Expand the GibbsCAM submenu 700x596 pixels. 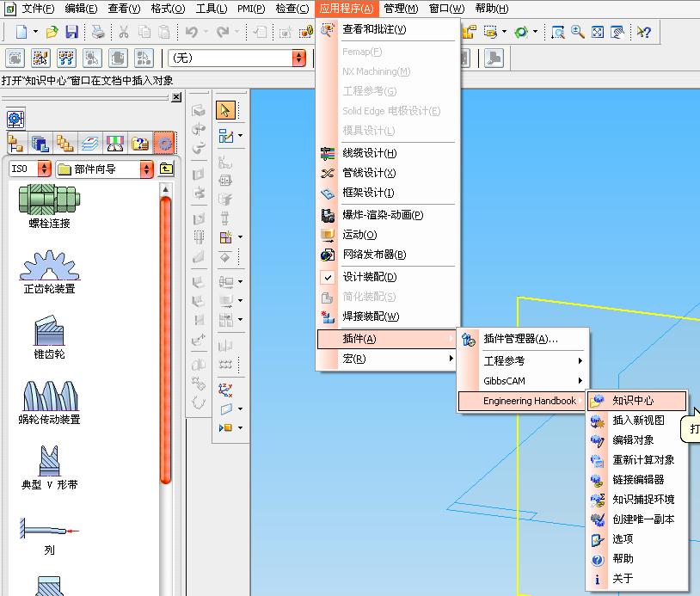point(523,381)
